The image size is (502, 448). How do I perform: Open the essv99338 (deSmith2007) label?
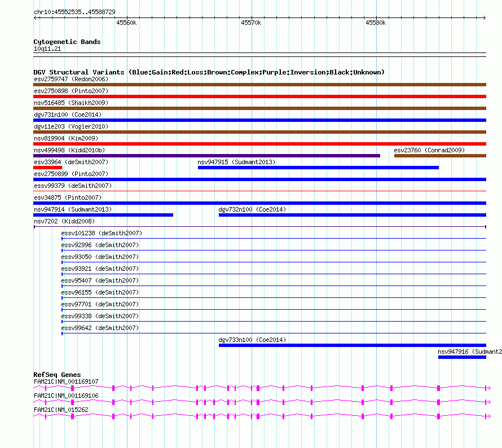pyautogui.click(x=100, y=316)
